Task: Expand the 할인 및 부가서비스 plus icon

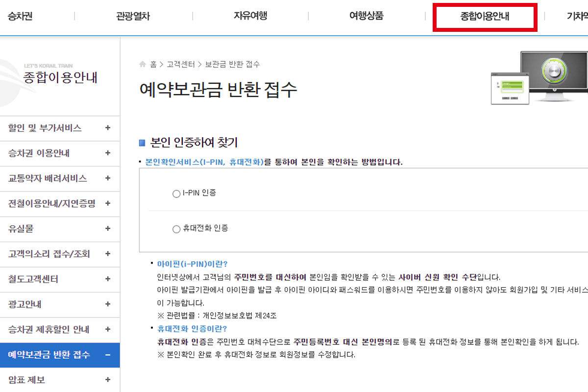Action: click(108, 128)
